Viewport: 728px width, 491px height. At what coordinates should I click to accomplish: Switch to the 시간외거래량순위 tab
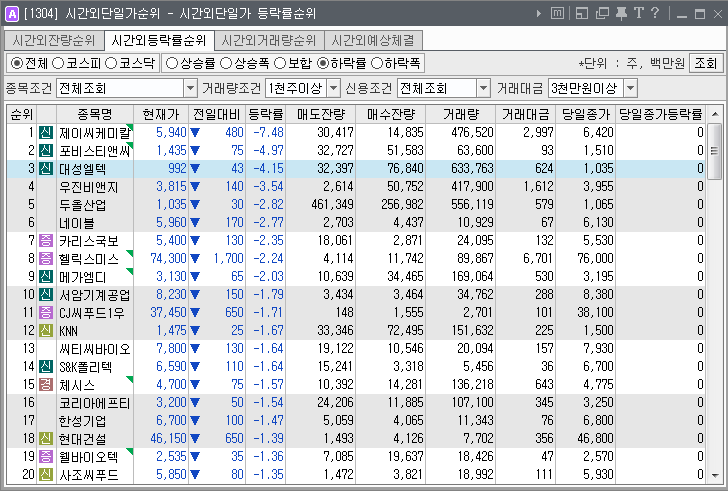269,41
